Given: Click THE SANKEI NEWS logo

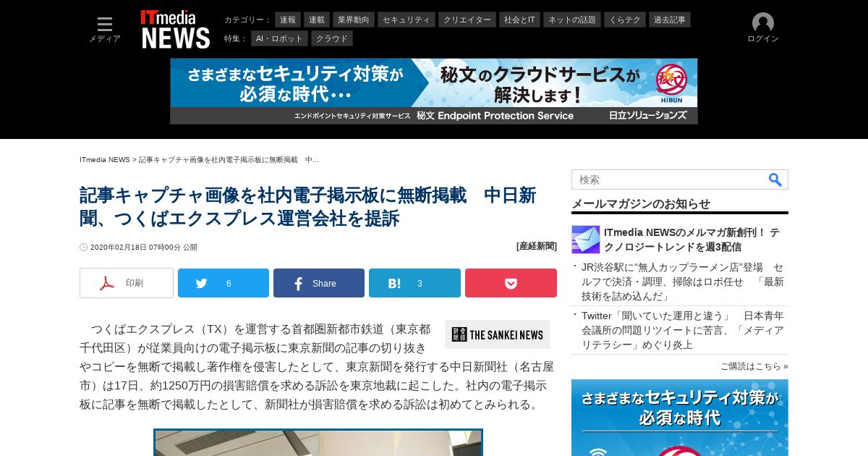Looking at the screenshot, I should coord(497,334).
